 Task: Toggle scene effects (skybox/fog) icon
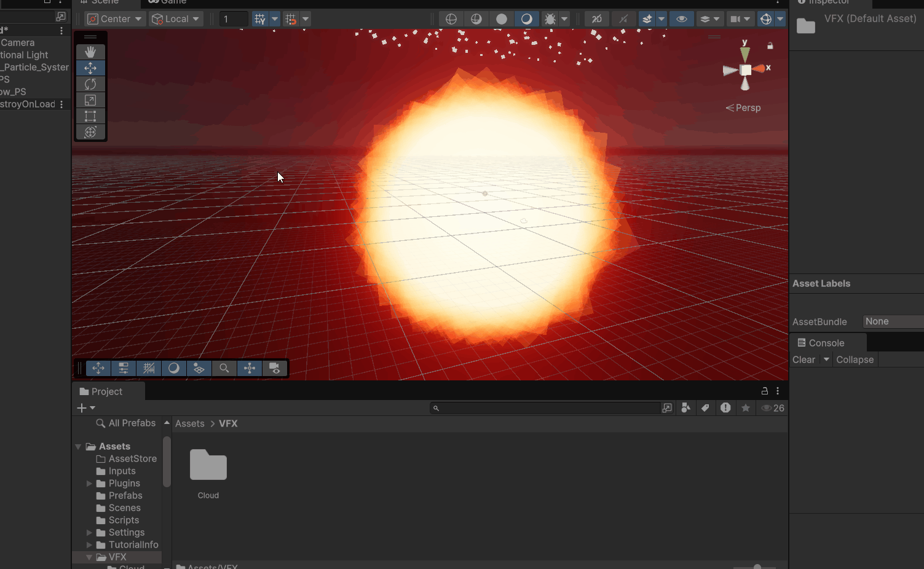647,19
